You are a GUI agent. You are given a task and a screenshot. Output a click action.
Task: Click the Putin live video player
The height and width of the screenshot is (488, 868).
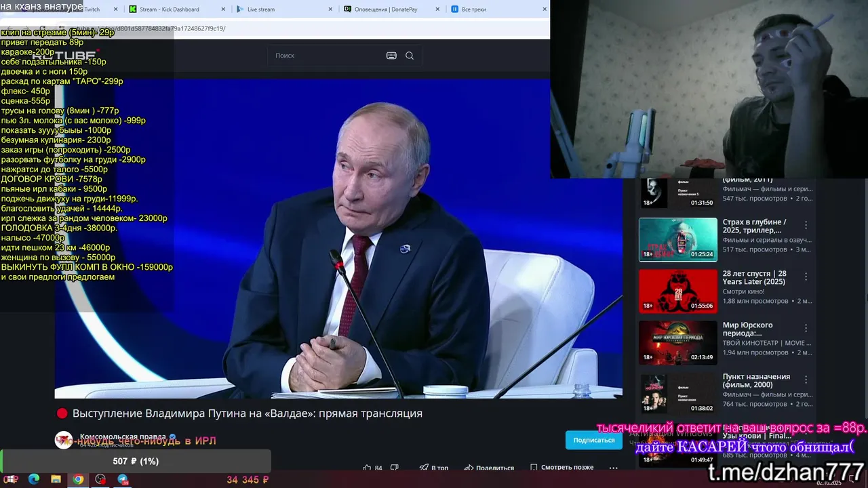click(338, 239)
